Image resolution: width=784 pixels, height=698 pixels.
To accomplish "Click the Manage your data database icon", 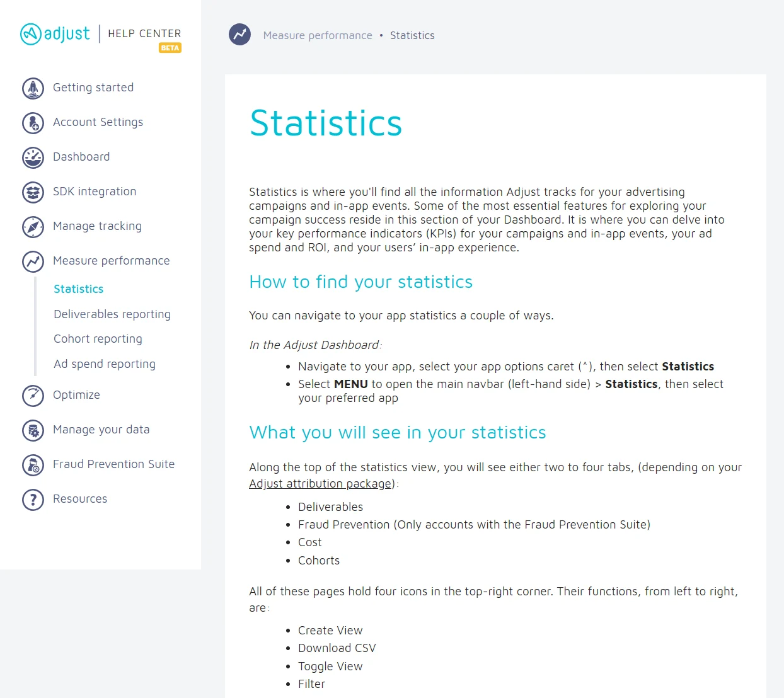I will 33,430.
